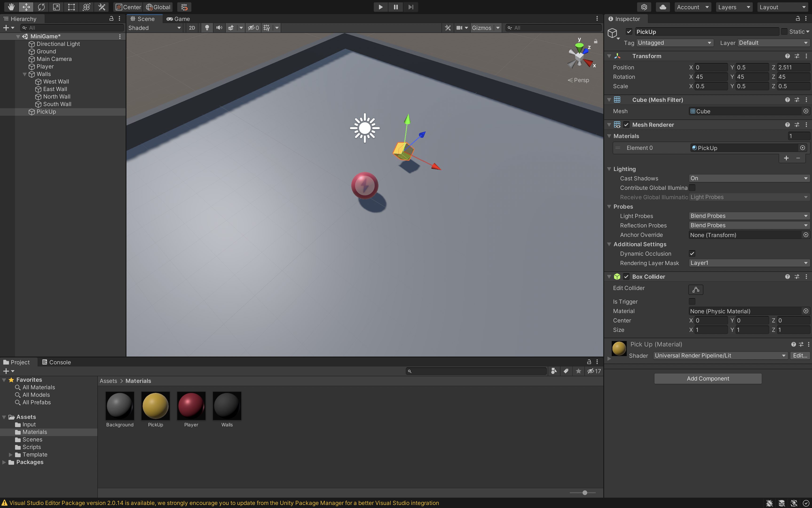
Task: Toggle the Static checkbox for PickUp
Action: point(784,32)
